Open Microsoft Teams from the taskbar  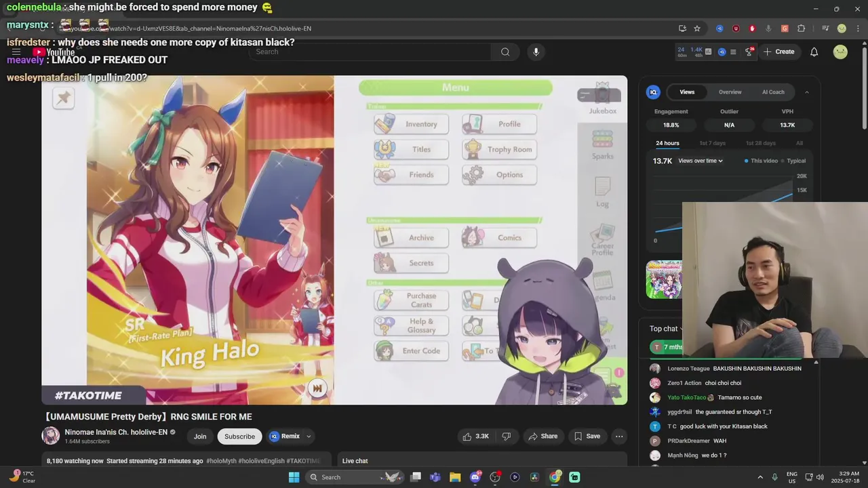[435, 477]
